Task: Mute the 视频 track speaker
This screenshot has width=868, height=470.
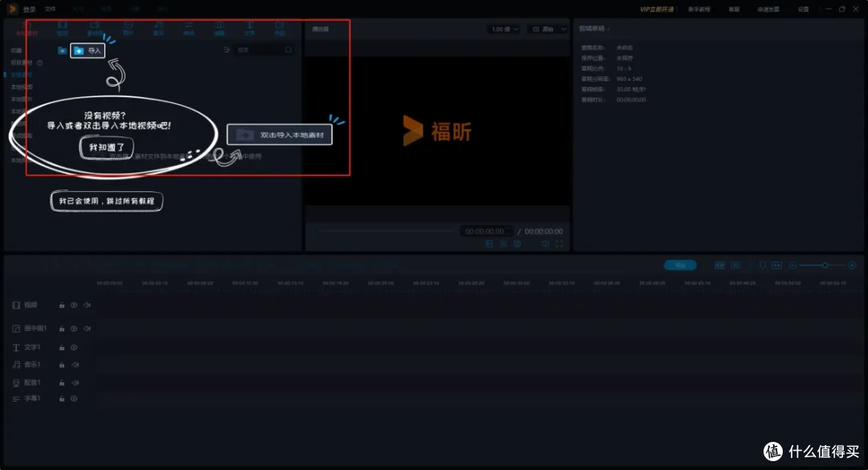Action: pos(87,305)
